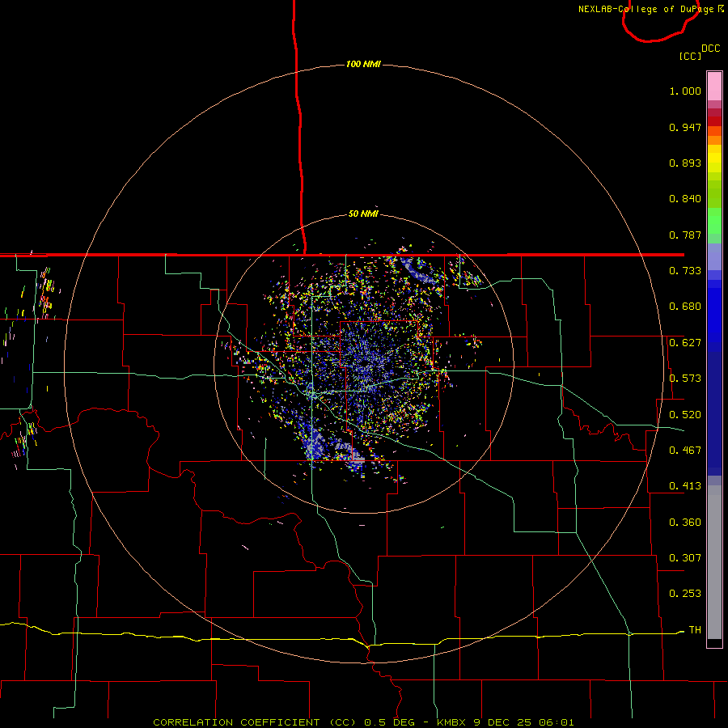
Task: Select the 0.947 legend value
Action: coord(685,127)
